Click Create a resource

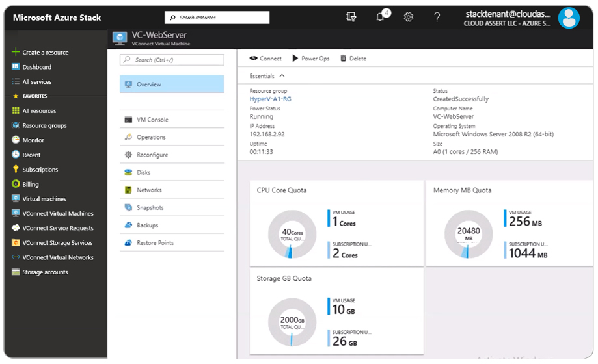point(45,52)
